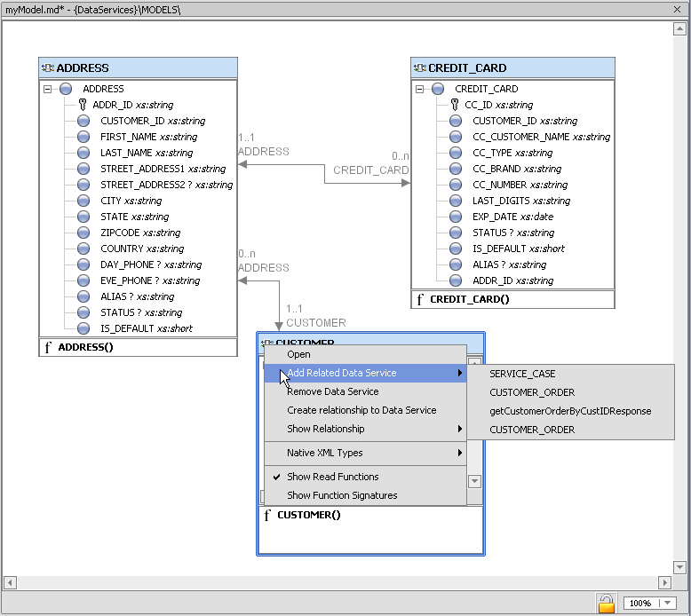The image size is (691, 616).
Task: Select Remove Data Service menu entry
Action: (x=365, y=391)
